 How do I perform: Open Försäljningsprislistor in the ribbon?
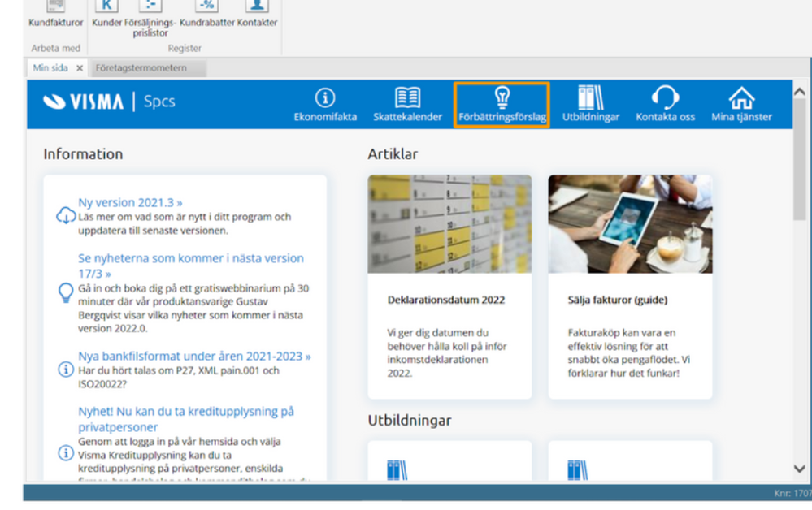(x=150, y=8)
